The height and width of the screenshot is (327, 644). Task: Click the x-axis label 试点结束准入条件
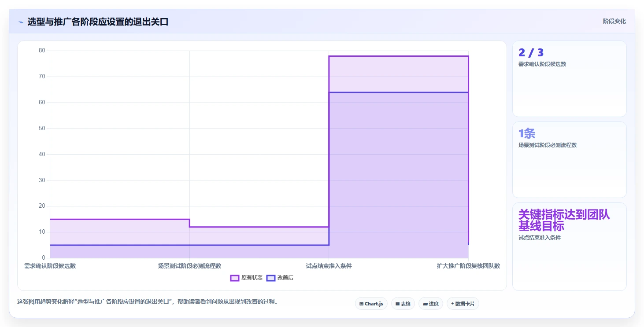pos(329,266)
